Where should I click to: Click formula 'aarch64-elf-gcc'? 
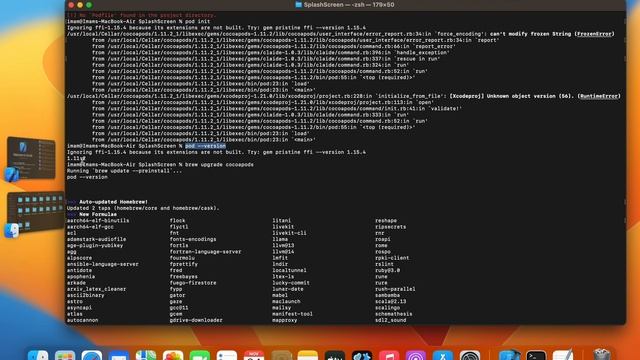90,227
